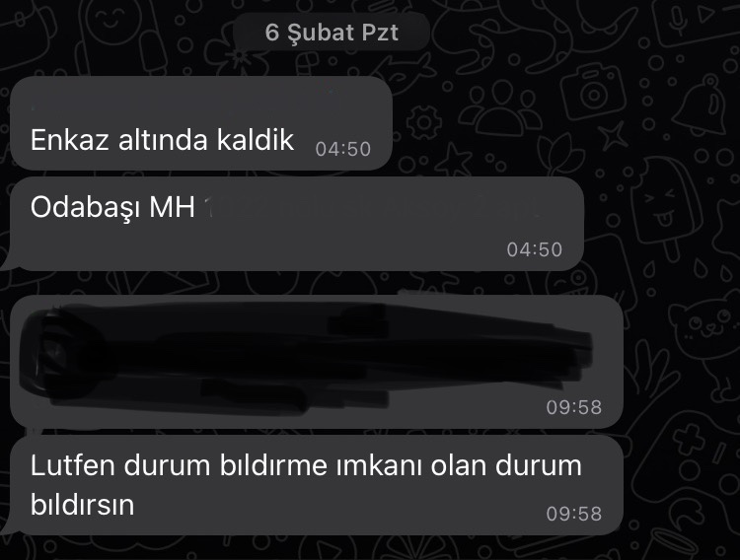
Task: Click the gear doodle beside first message
Action: click(x=423, y=122)
